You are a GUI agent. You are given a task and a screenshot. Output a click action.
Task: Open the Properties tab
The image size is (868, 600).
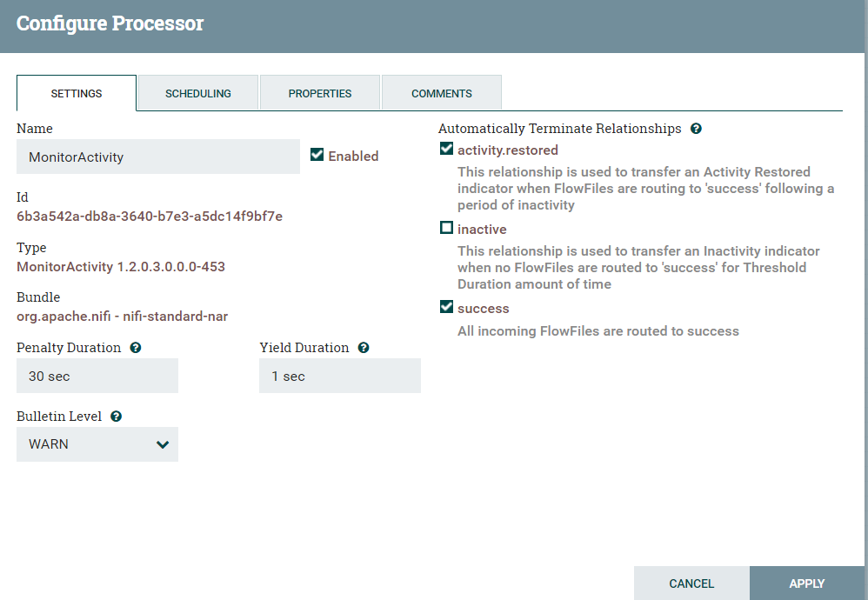319,93
